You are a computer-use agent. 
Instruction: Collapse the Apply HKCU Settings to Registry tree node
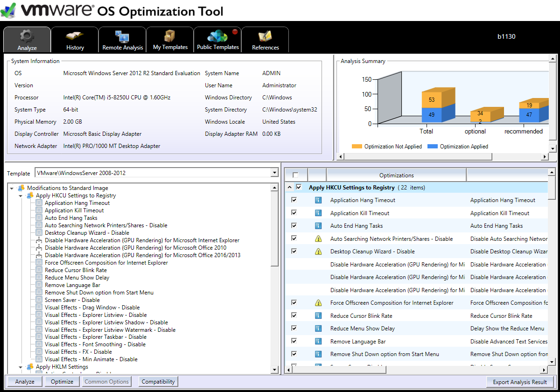click(21, 196)
